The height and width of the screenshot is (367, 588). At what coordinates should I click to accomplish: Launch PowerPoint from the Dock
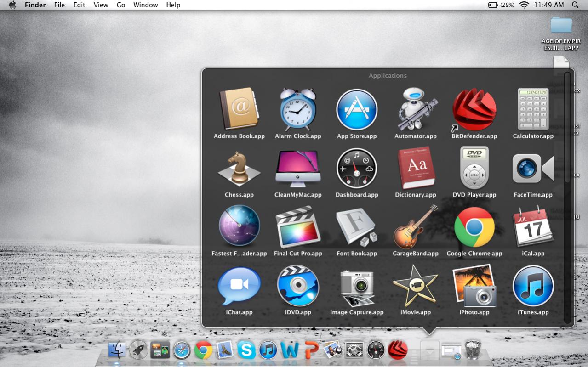pos(311,350)
